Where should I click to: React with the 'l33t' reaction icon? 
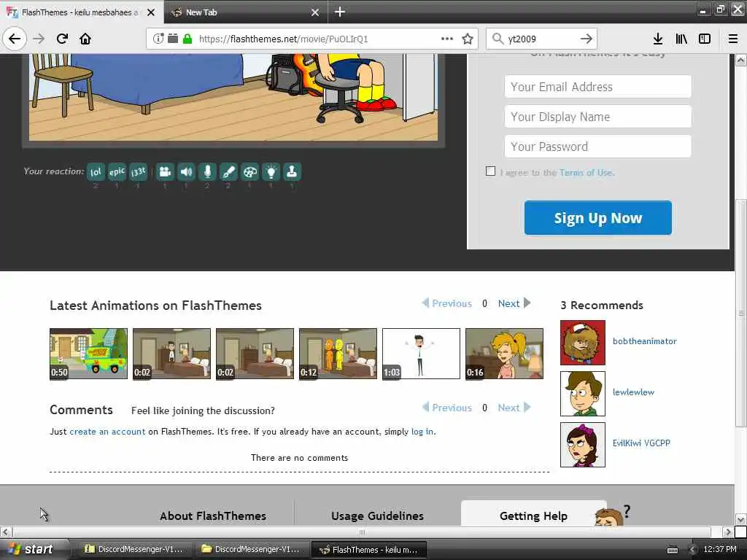(x=138, y=172)
